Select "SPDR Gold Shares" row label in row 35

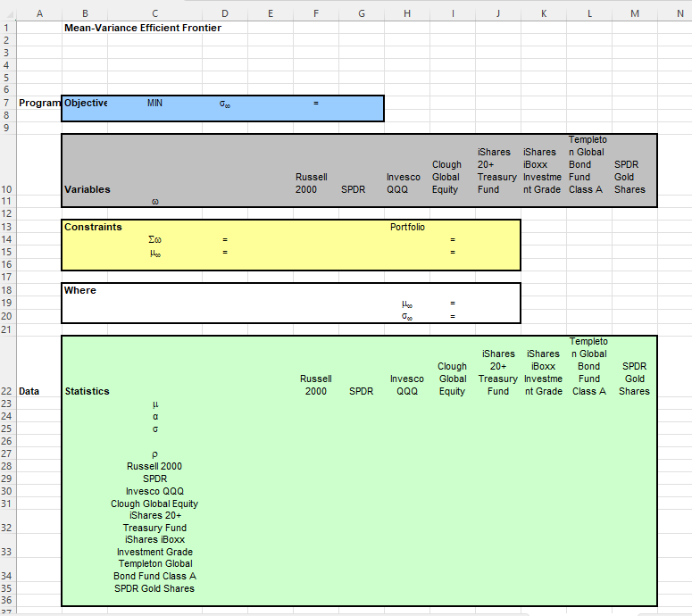point(154,588)
